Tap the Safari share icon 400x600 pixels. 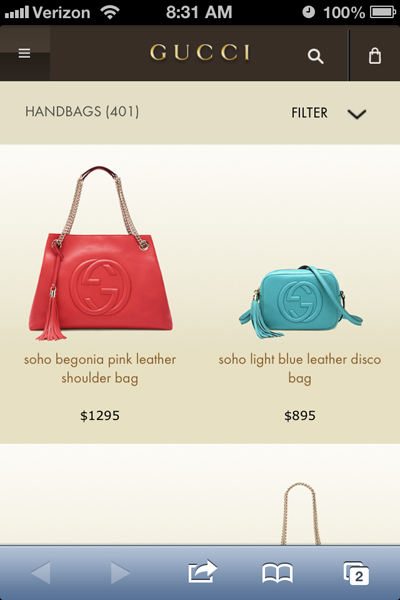coord(202,572)
